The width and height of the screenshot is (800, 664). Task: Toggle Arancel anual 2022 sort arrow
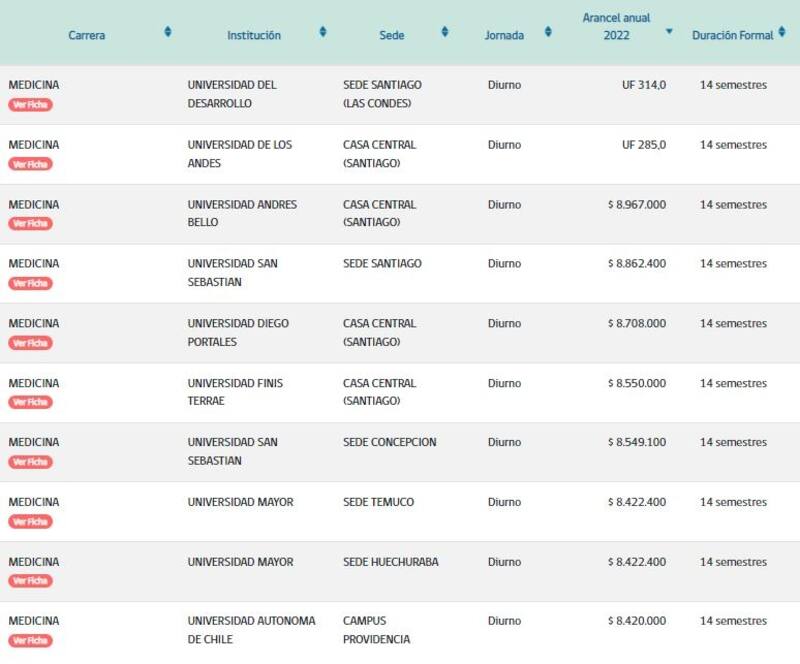pyautogui.click(x=669, y=32)
